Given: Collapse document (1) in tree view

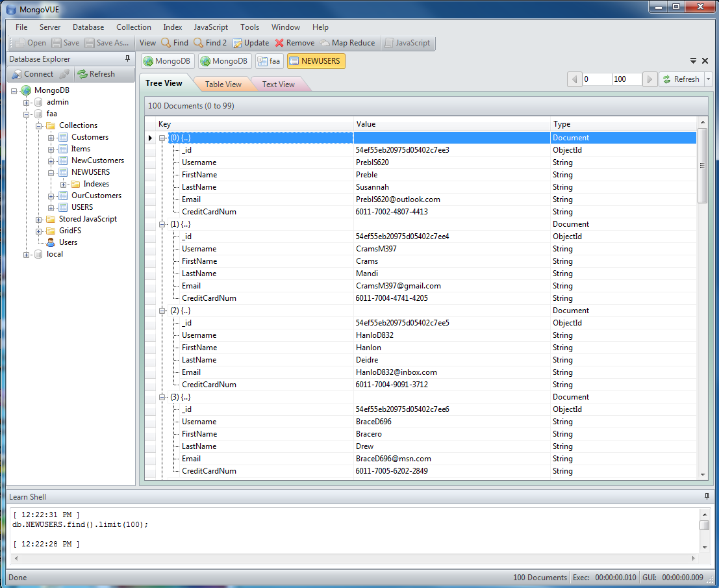Looking at the screenshot, I should pyautogui.click(x=162, y=224).
